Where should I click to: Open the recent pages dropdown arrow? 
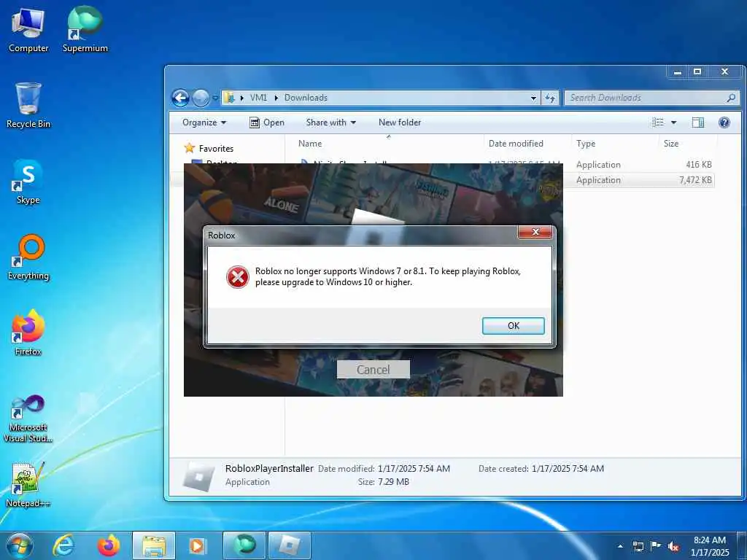(215, 98)
